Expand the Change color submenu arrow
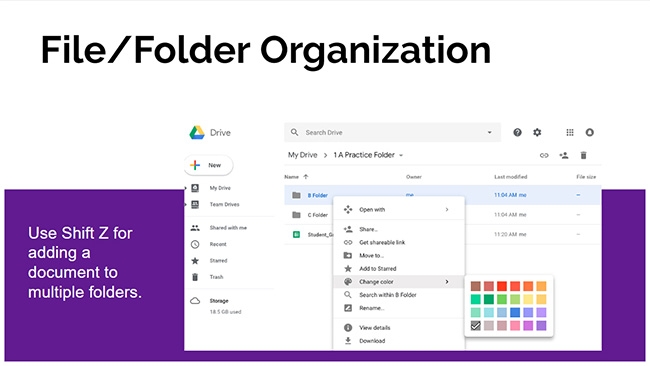 (x=447, y=281)
